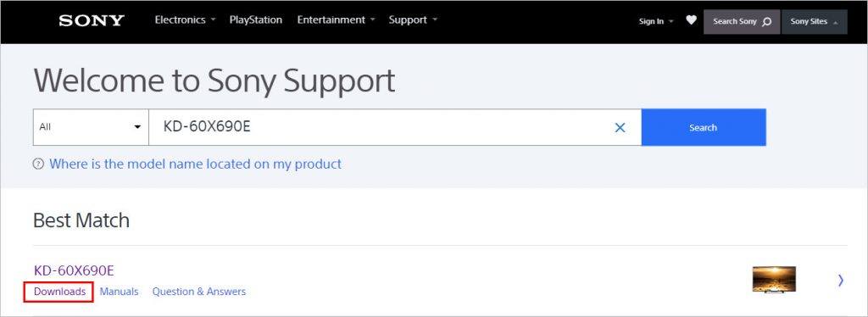Click the blue Search button

point(704,127)
